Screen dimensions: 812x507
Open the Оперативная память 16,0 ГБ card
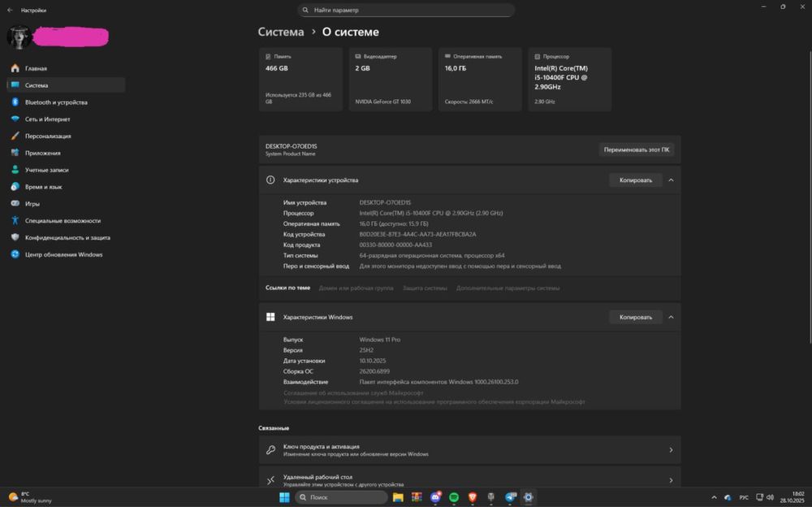[x=480, y=80]
